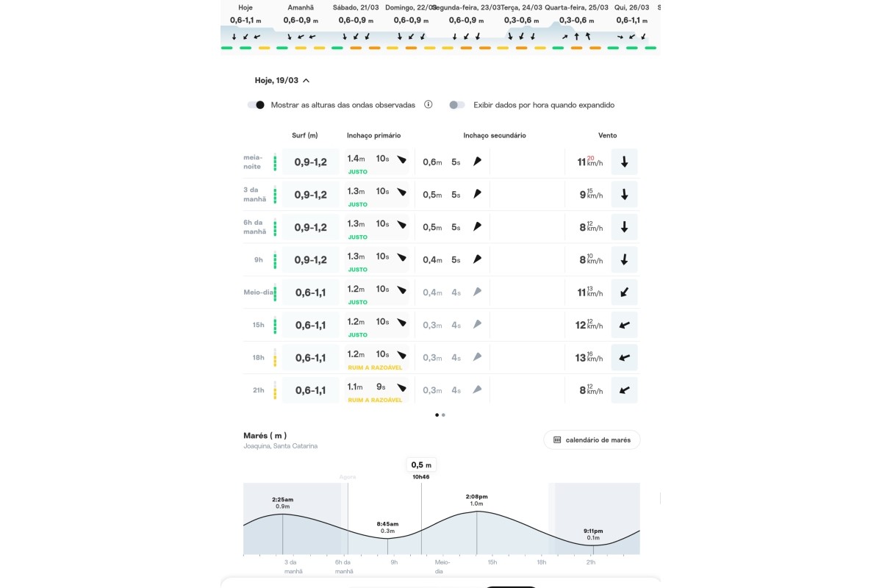Open calendário de marés

coord(592,440)
